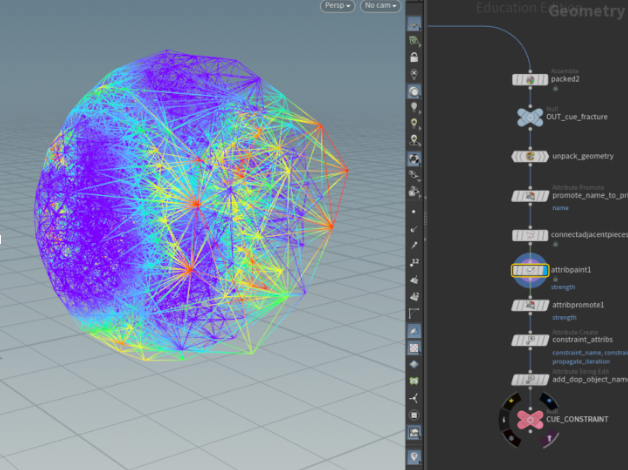
Task: Toggle the display primitive numbers icon
Action: [x=414, y=296]
